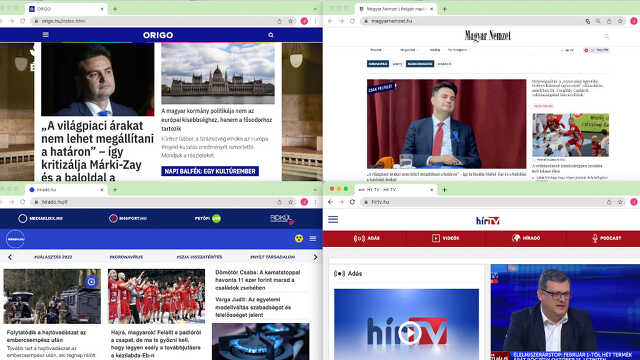This screenshot has width=640, height=360.
Task: Go back in the Magyar Nemzet window
Action: (x=330, y=21)
